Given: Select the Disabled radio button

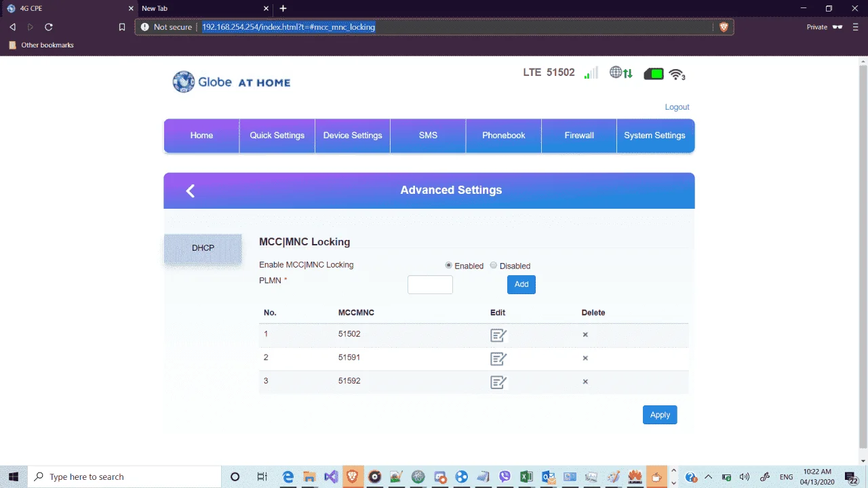Looking at the screenshot, I should point(493,266).
